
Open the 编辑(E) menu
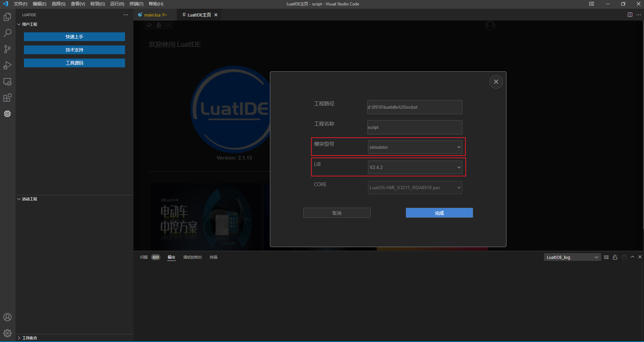click(x=39, y=4)
